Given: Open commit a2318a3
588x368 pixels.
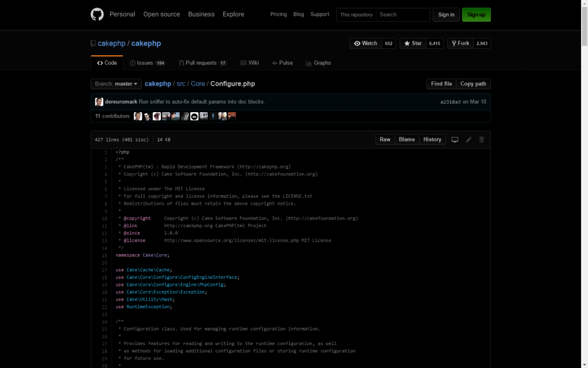Looking at the screenshot, I should pyautogui.click(x=450, y=102).
